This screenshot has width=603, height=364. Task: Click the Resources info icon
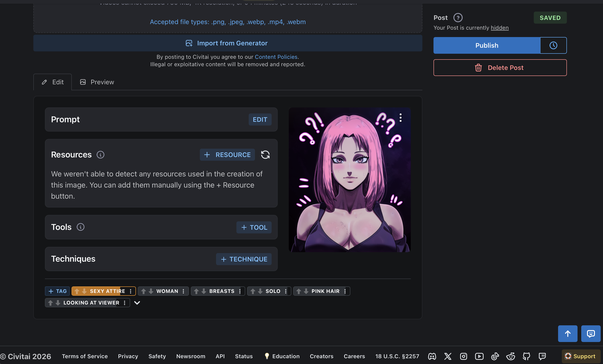(100, 155)
